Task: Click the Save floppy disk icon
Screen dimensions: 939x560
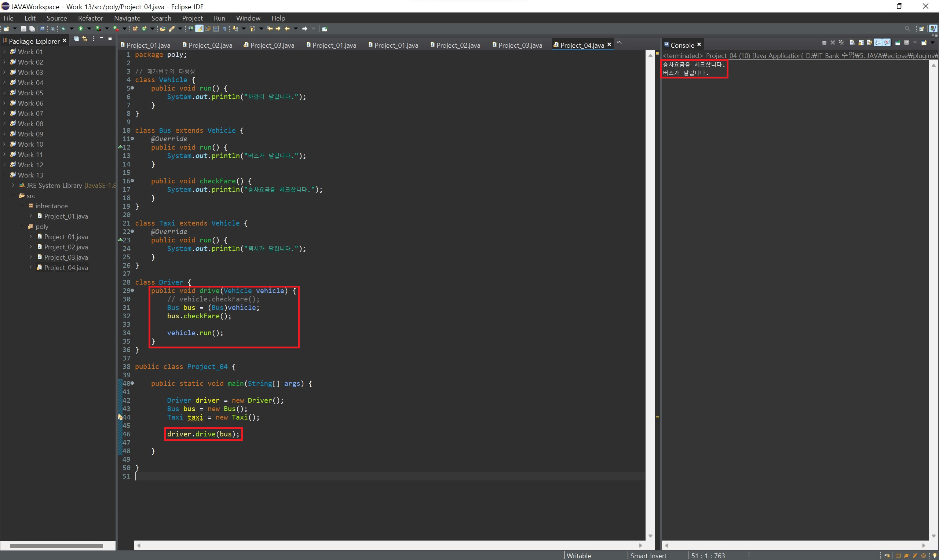Action: [23, 29]
